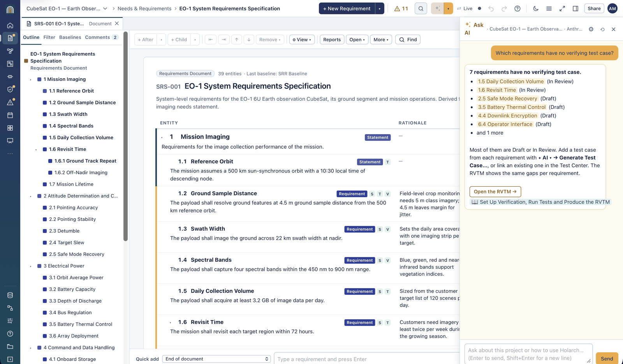This screenshot has width=623, height=364.
Task: Open the Home icon in left sidebar
Action: 10,25
